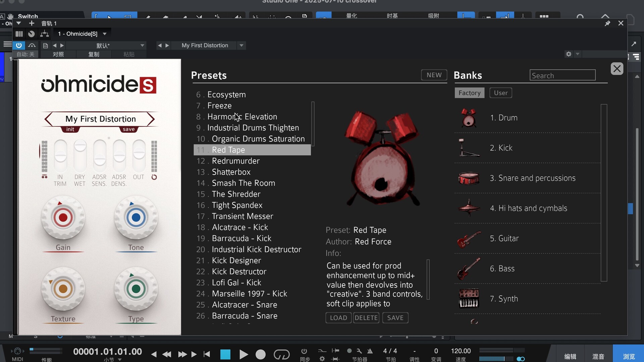This screenshot has height=362, width=644.
Task: Adjust the OUT slider
Action: pyautogui.click(x=139, y=156)
